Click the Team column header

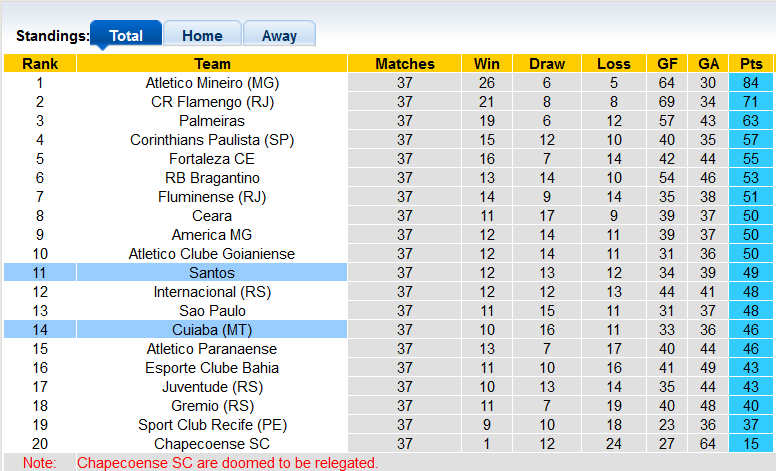coord(212,64)
